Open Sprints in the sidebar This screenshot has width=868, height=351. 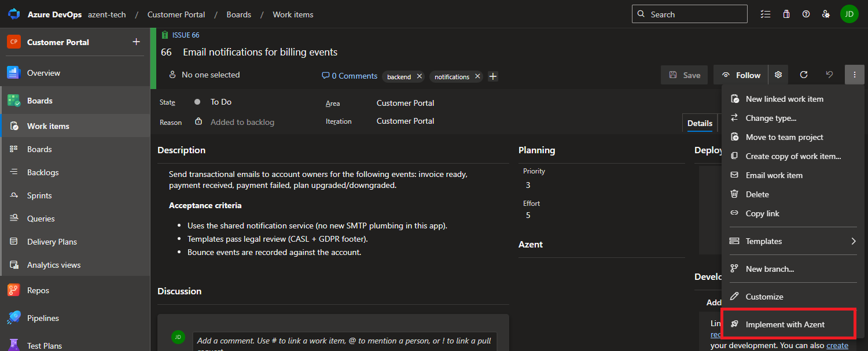[x=75, y=195]
